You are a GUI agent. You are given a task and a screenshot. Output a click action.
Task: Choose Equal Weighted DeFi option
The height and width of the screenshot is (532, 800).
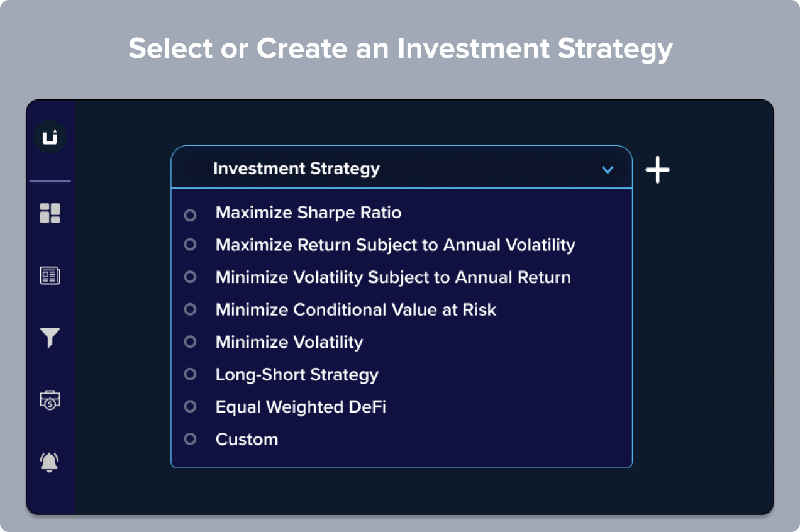tap(301, 407)
